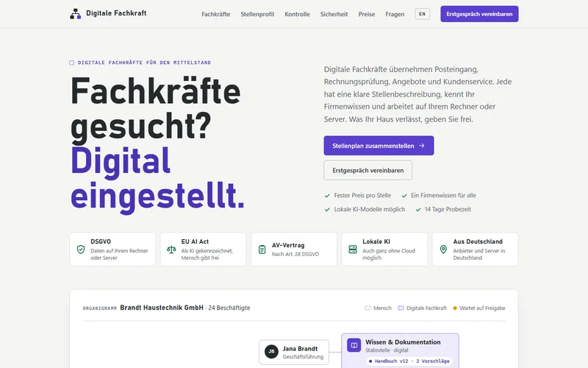Click the 24 Beschäftigte text
This screenshot has height=368, width=588.
coord(229,308)
